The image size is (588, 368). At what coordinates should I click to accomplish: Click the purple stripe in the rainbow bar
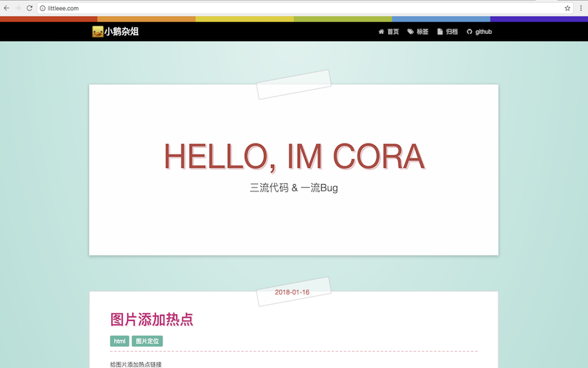[539, 18]
